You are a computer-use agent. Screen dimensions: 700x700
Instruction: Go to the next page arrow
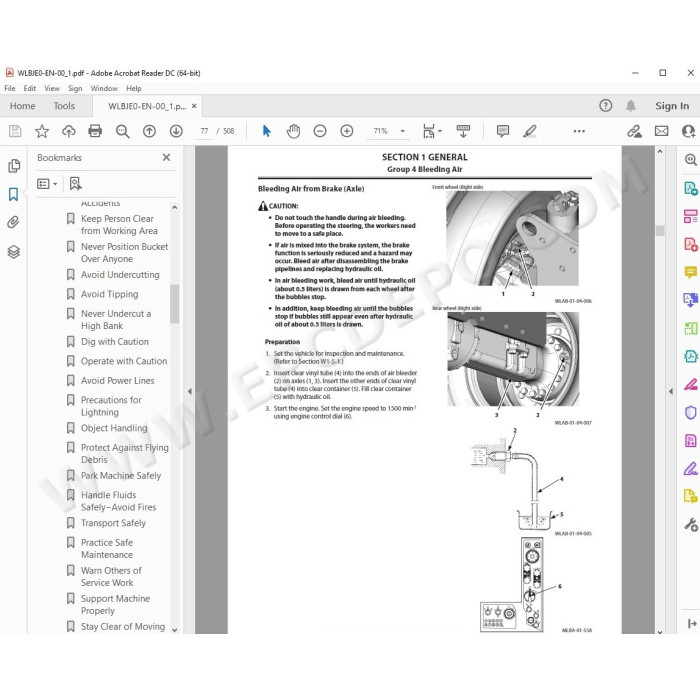click(x=176, y=131)
